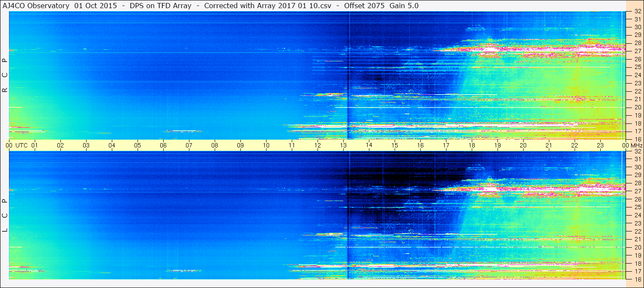This screenshot has height=288, width=644.
Task: Select the 02 hour marker
Action: (x=60, y=145)
